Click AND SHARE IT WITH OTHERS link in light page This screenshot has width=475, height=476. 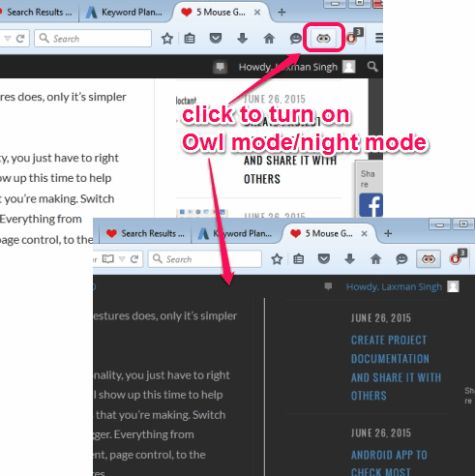point(290,169)
